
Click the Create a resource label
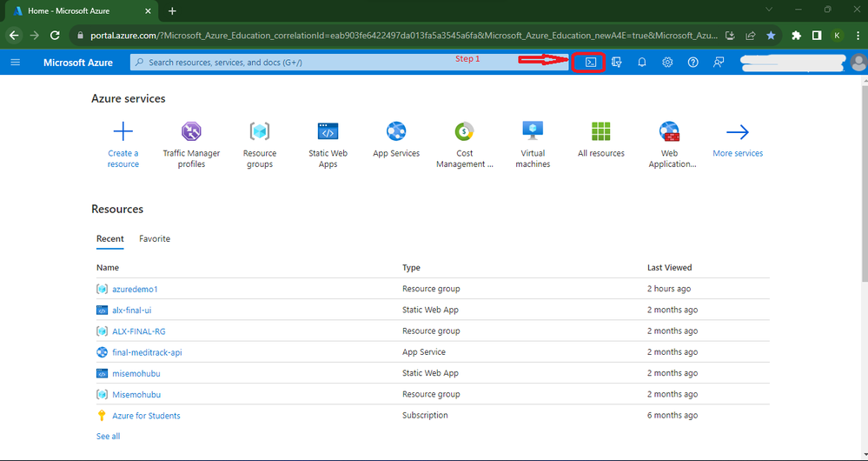click(123, 158)
